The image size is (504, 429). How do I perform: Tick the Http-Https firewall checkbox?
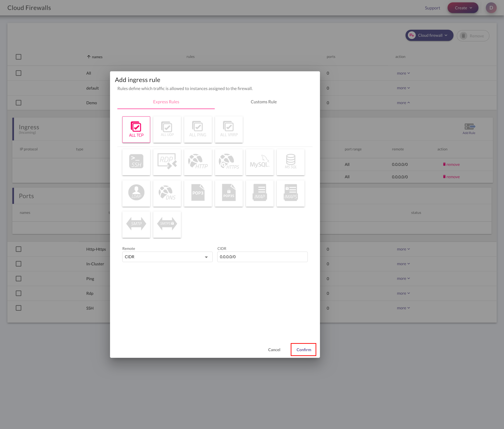tap(19, 249)
